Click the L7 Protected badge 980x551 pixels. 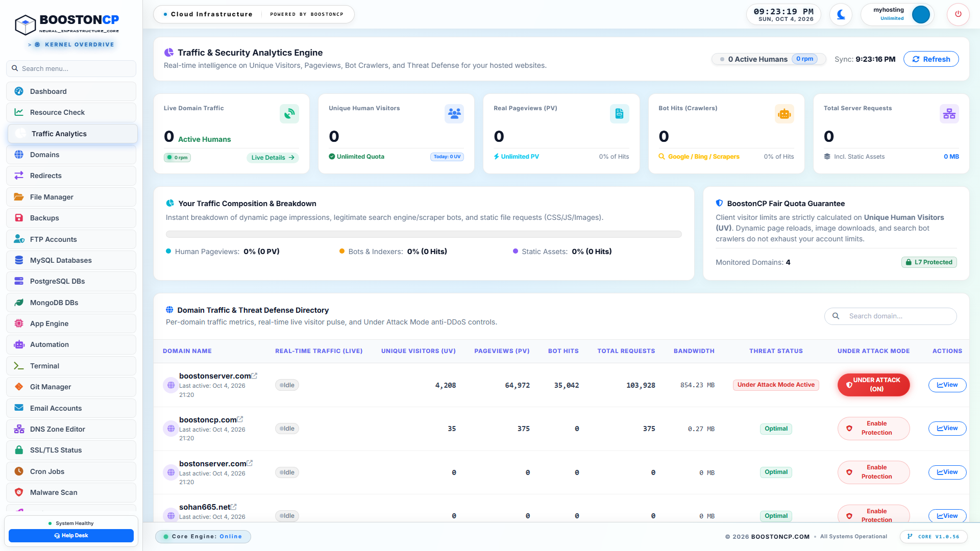pos(929,262)
